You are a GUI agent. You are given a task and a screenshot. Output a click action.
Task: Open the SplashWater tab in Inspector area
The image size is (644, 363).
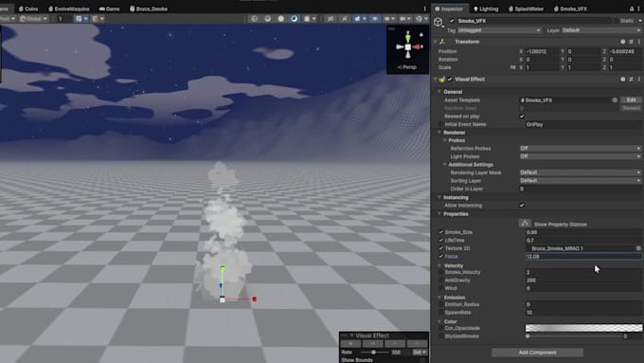click(x=527, y=9)
